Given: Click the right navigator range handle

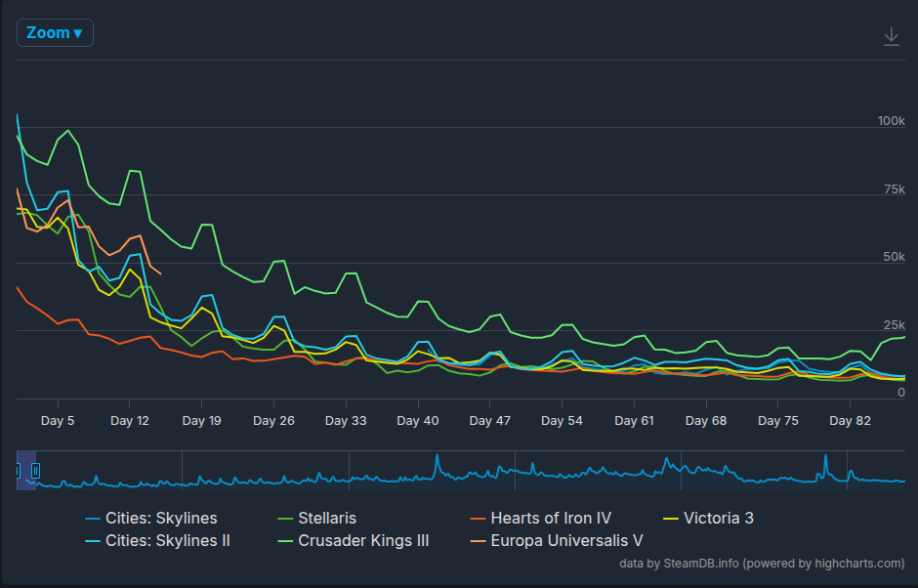Looking at the screenshot, I should coord(36,471).
